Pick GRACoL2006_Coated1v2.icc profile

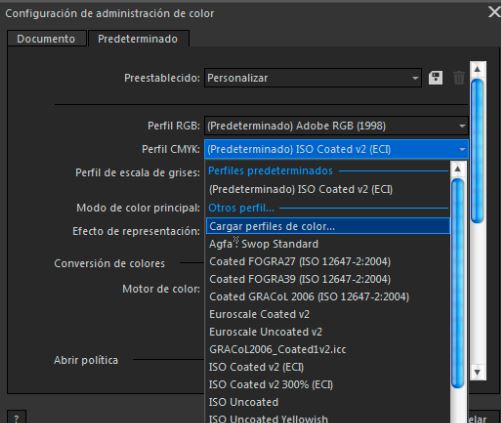tap(328, 349)
